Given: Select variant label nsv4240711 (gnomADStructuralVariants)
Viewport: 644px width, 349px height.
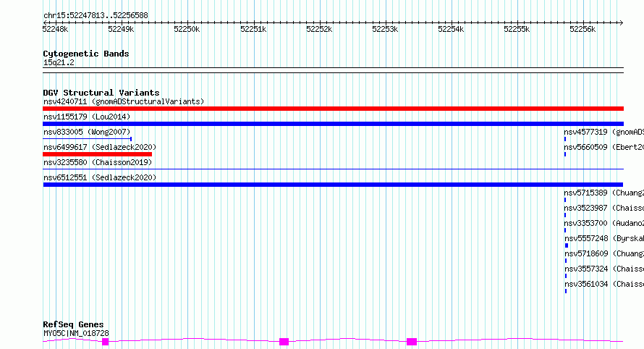Looking at the screenshot, I should [124, 101].
